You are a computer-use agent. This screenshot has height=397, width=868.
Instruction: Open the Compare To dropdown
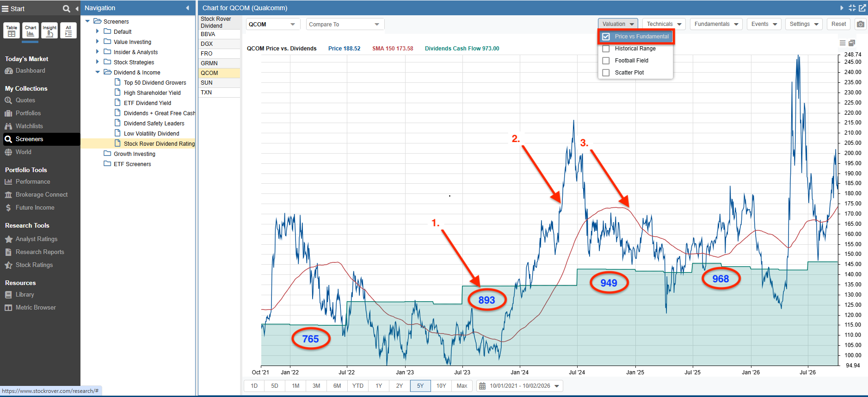(x=345, y=25)
